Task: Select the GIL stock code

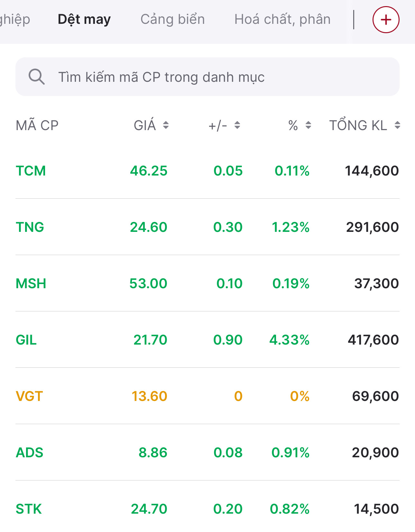Action: (26, 340)
